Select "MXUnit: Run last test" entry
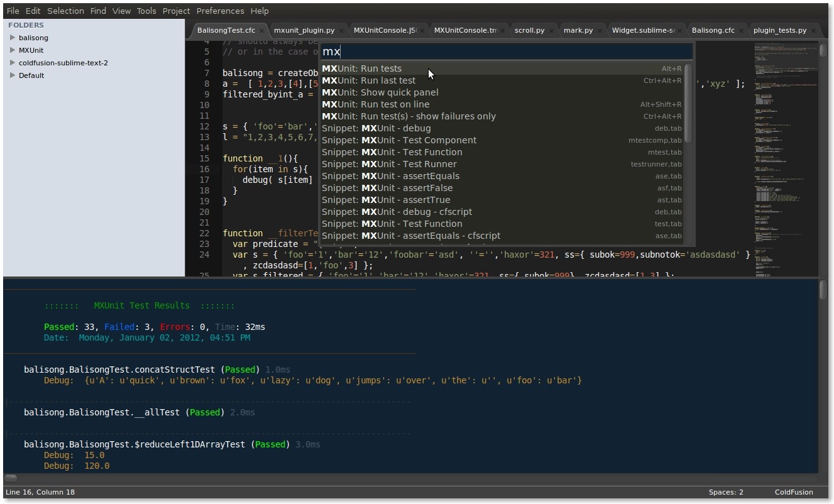Viewport: 834px width, 504px height. (370, 80)
